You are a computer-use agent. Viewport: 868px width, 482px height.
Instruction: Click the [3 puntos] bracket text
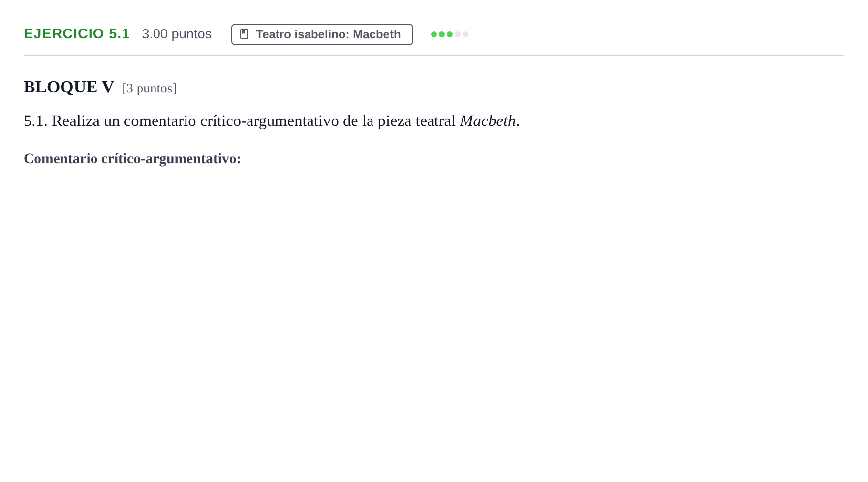pos(150,88)
